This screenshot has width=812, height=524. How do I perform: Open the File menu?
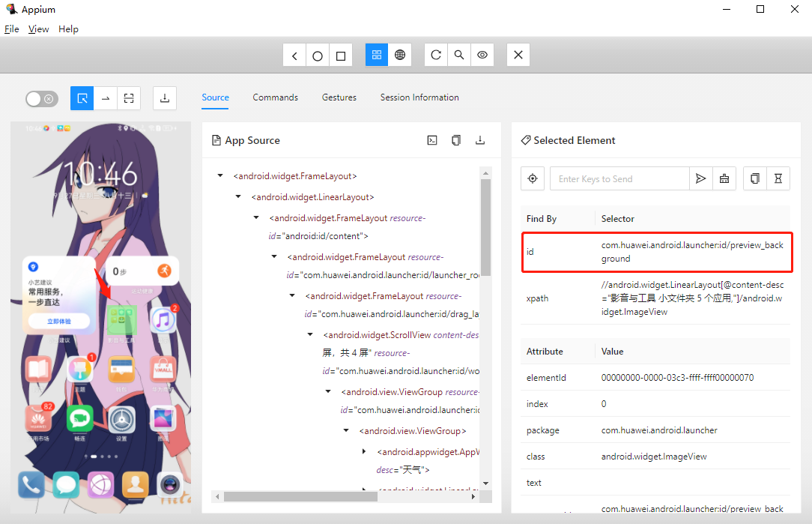pyautogui.click(x=11, y=29)
